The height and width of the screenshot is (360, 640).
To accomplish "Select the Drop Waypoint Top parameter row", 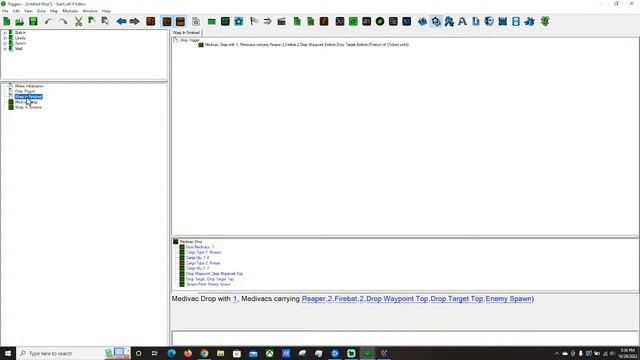I will 214,274.
